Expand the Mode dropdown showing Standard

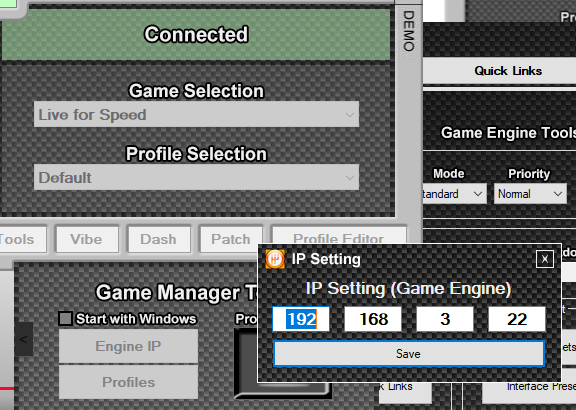[455, 194]
